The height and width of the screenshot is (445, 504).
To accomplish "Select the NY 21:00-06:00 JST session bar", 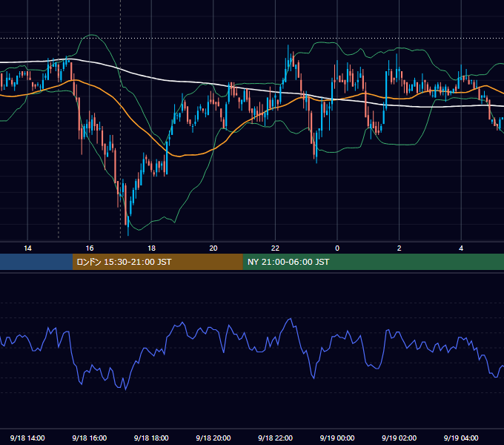I will pos(373,262).
